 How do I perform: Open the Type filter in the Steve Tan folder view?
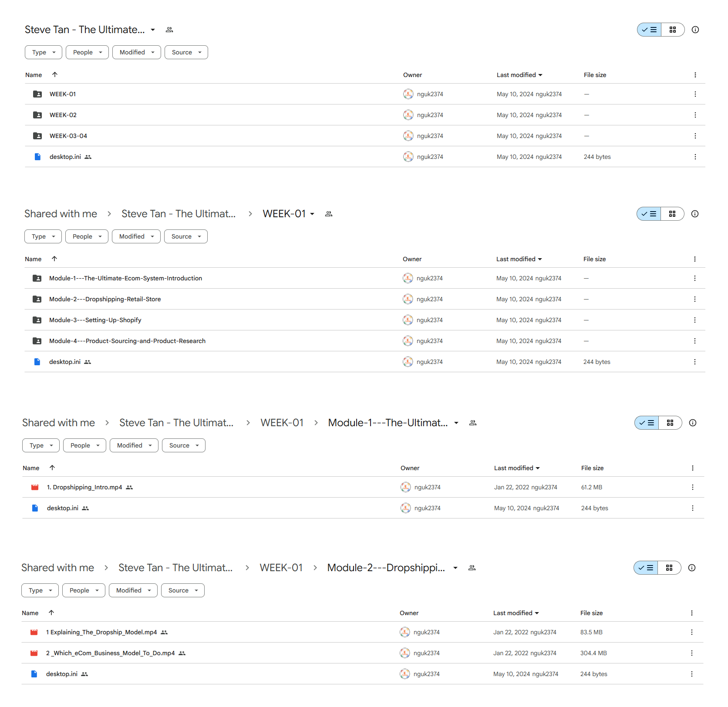pyautogui.click(x=44, y=52)
